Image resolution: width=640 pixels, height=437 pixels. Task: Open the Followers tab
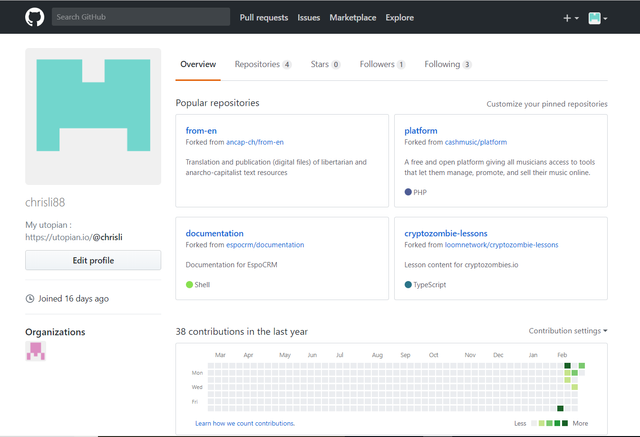[382, 64]
